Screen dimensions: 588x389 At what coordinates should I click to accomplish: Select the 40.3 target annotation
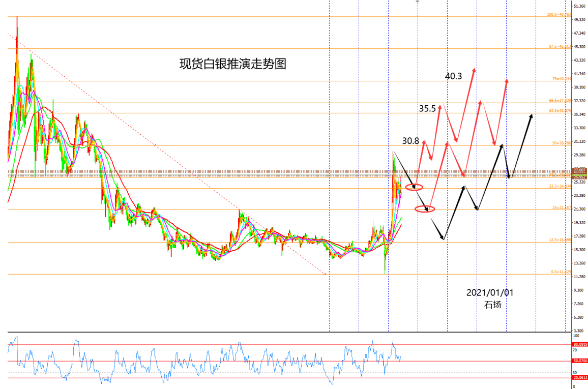pos(453,76)
